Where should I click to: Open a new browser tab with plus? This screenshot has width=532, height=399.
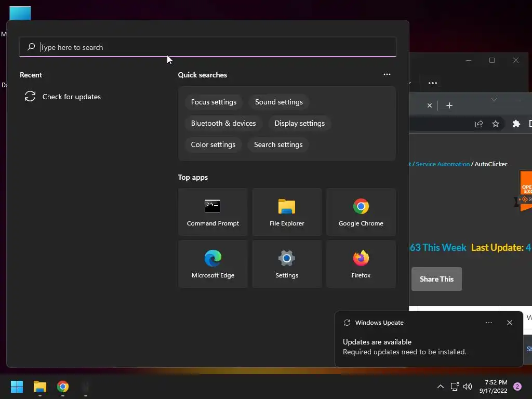click(x=449, y=105)
